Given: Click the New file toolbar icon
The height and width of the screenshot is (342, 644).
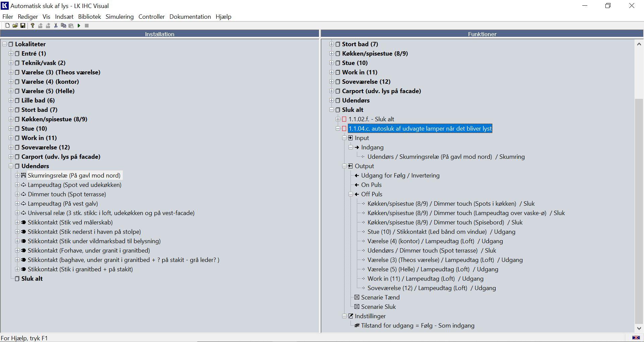Looking at the screenshot, I should click(x=7, y=25).
